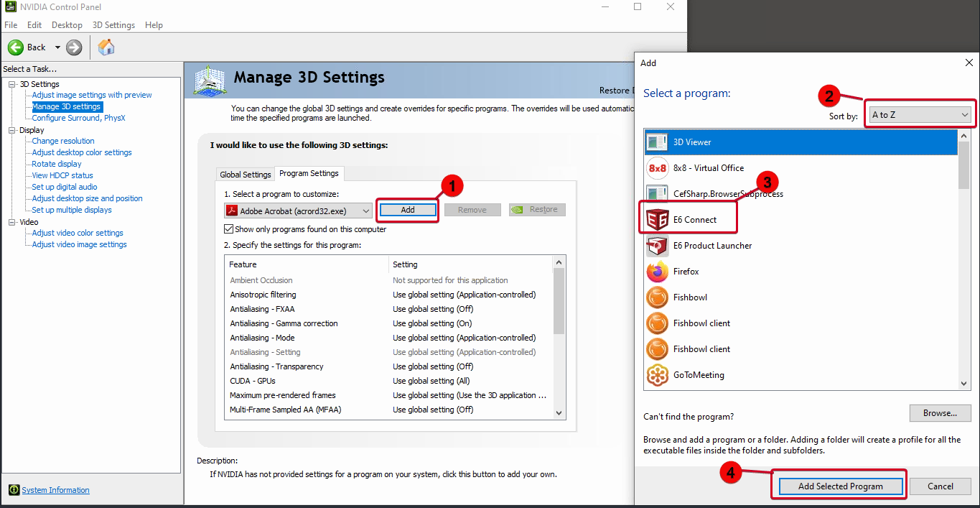Click the Home icon in toolbar
980x508 pixels.
point(106,47)
